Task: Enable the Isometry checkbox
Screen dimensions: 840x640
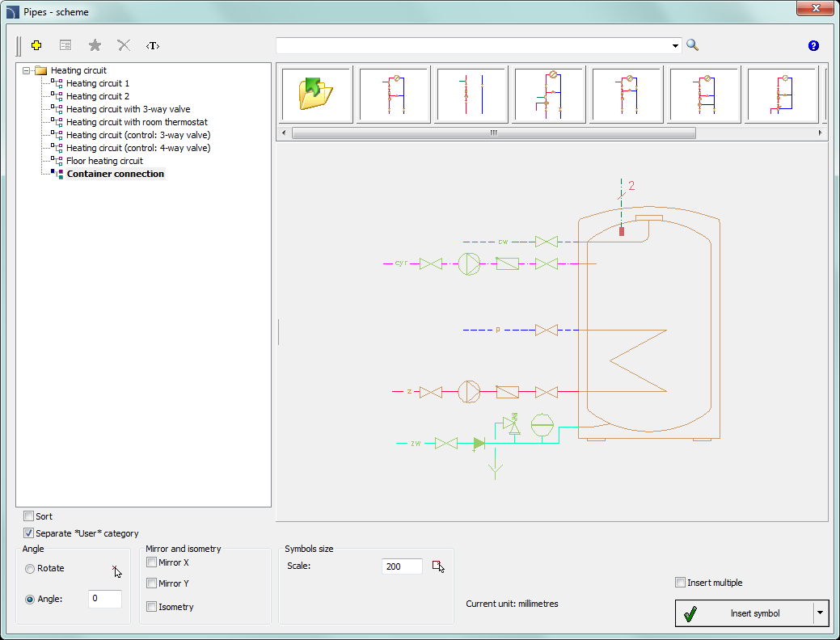Action: pos(152,607)
